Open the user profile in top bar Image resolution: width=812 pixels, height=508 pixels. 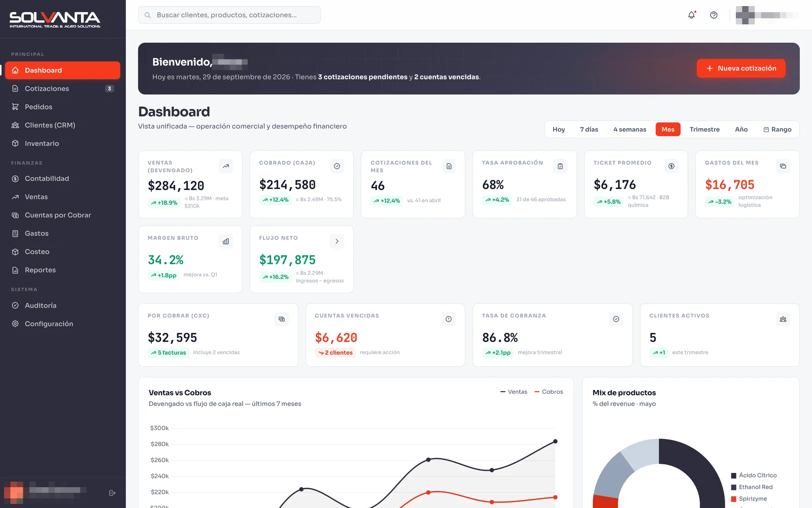767,15
